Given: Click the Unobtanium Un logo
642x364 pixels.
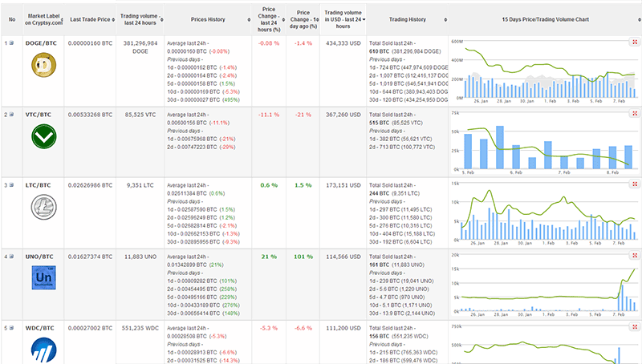Looking at the screenshot, I should coord(44,277).
